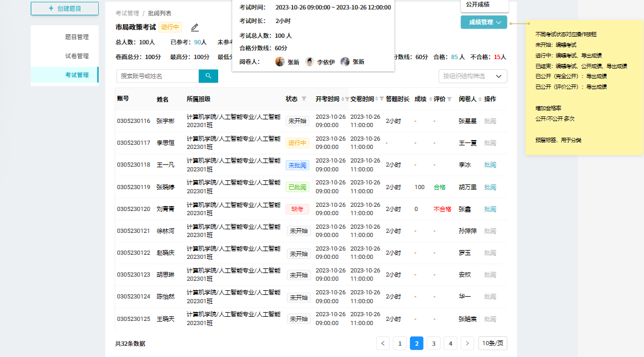Expand the 成绩管理 dropdown button

[484, 22]
